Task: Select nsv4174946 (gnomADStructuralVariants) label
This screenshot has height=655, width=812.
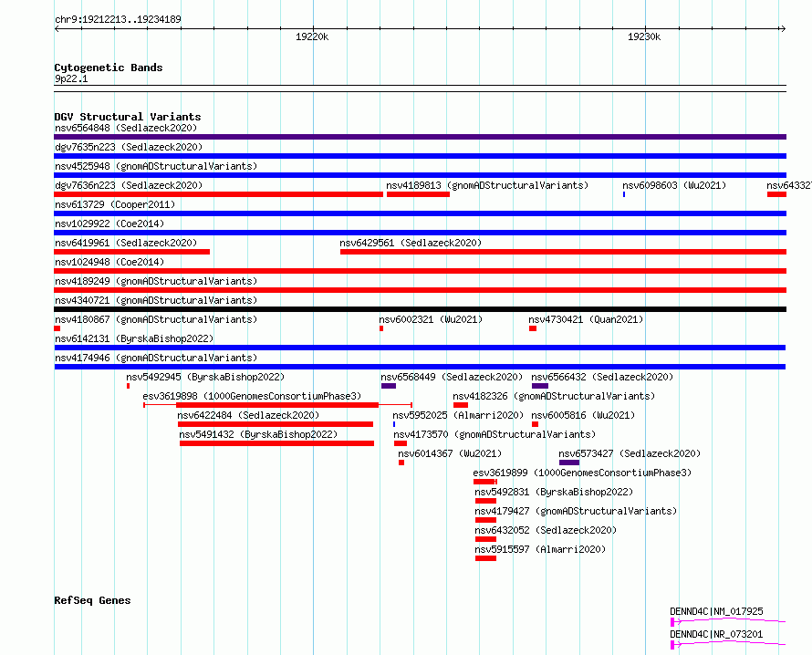Action: (x=156, y=358)
